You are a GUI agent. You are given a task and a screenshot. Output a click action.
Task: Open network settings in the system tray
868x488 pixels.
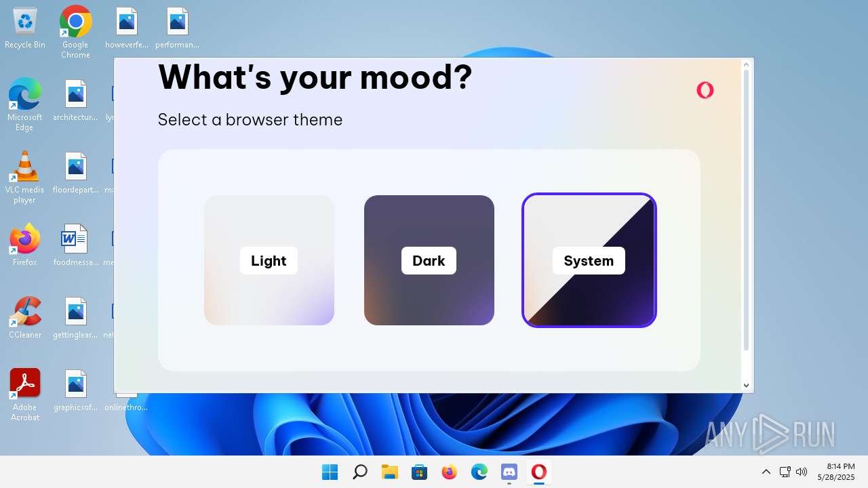pyautogui.click(x=785, y=472)
